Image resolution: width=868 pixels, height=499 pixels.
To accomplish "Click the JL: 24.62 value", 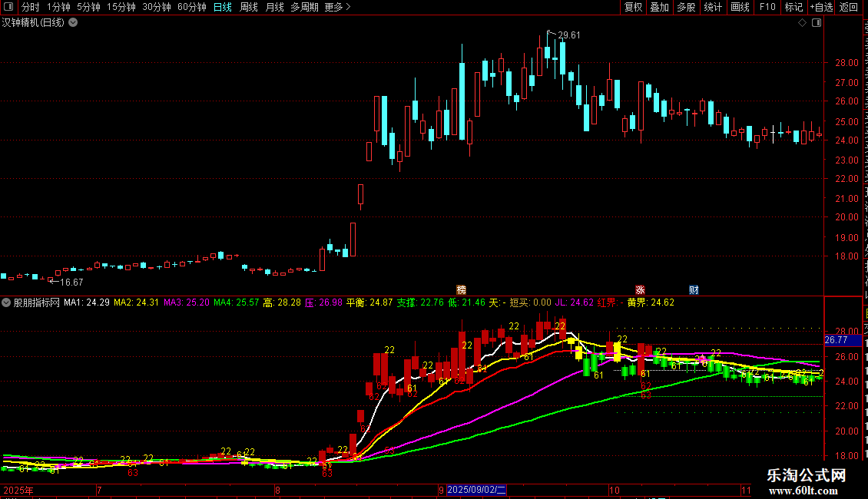I will 574,302.
